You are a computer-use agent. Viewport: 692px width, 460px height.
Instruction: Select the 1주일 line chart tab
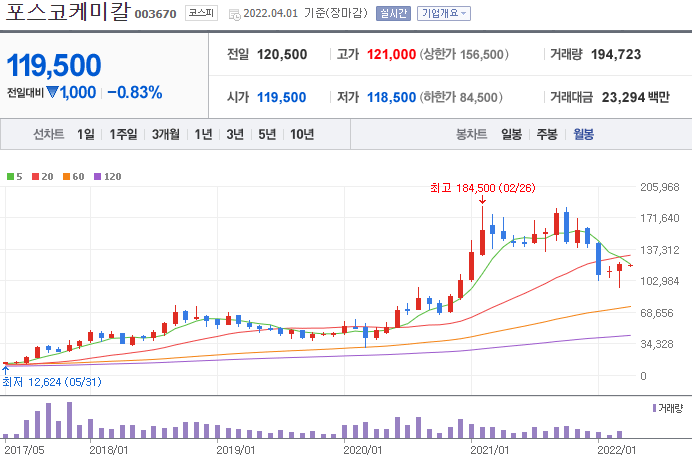click(123, 134)
